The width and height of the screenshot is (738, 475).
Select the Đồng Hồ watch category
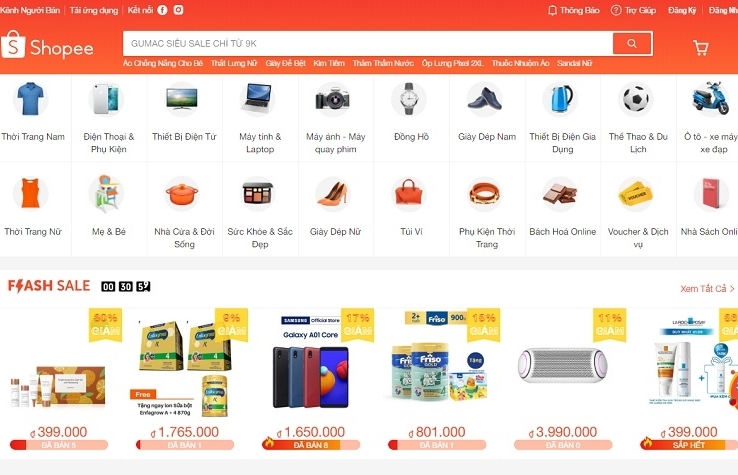coord(411,113)
